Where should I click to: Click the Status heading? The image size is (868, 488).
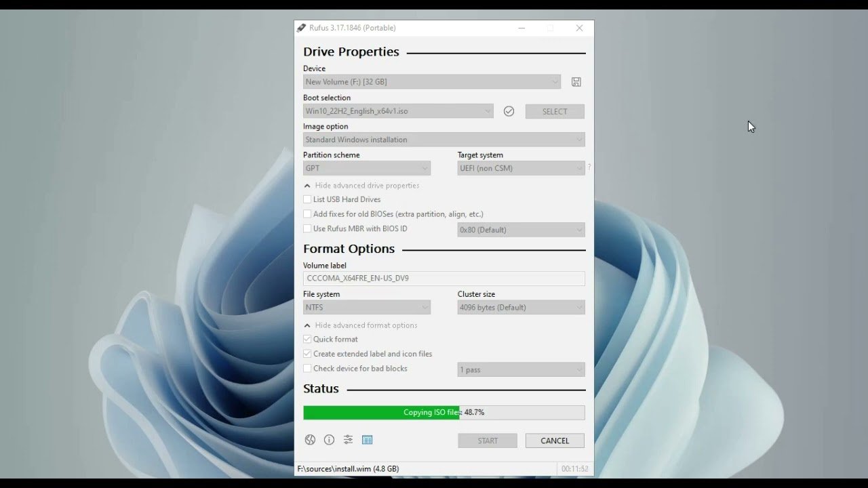[x=321, y=388]
